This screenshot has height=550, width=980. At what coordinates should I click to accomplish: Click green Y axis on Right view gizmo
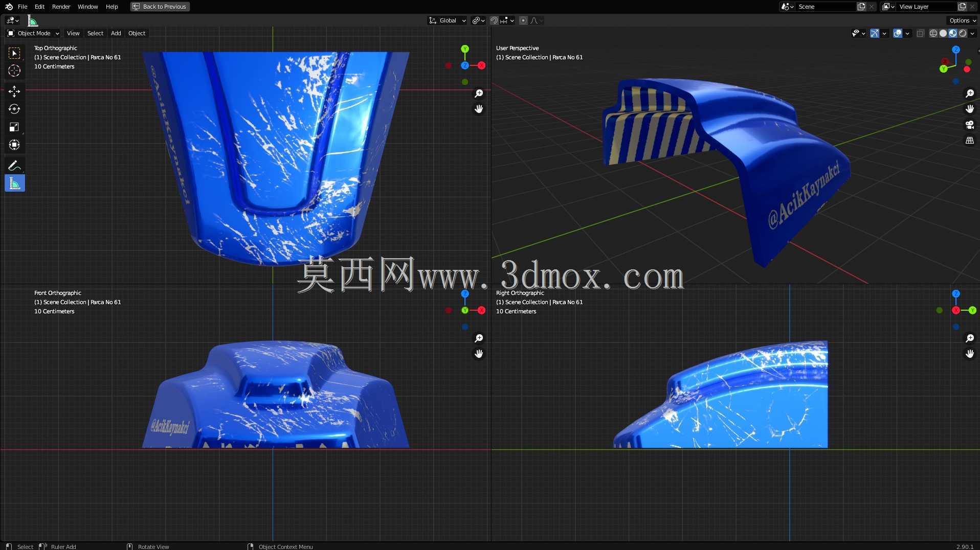972,310
